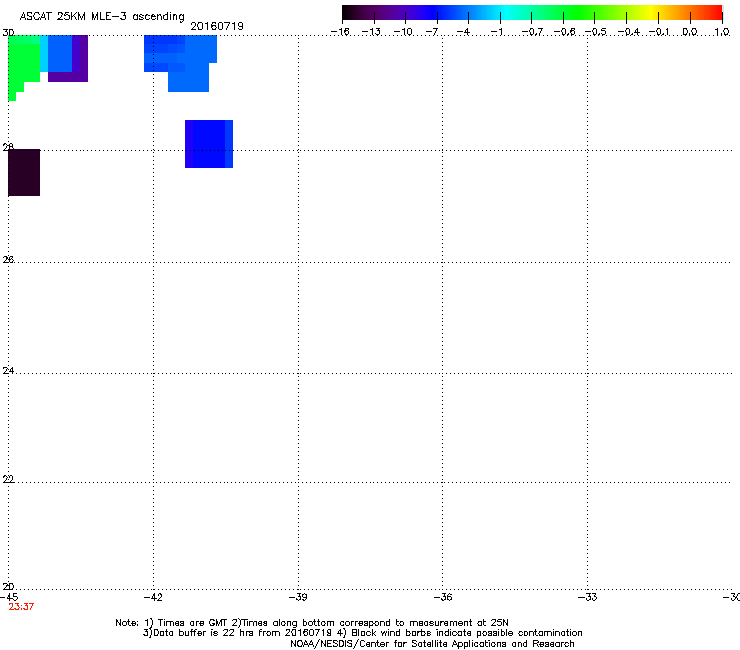Click the color bar label "-4"
Image resolution: width=740 pixels, height=650 pixels.
coord(463,32)
